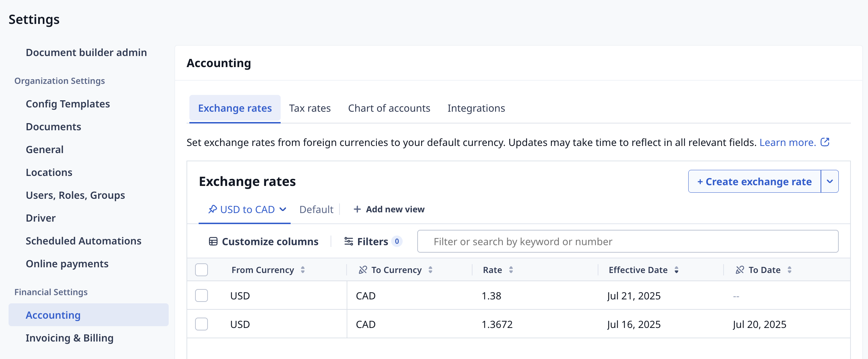Click effective date Jul 16, 2025
Viewport: 868px width, 359px height.
click(x=634, y=324)
